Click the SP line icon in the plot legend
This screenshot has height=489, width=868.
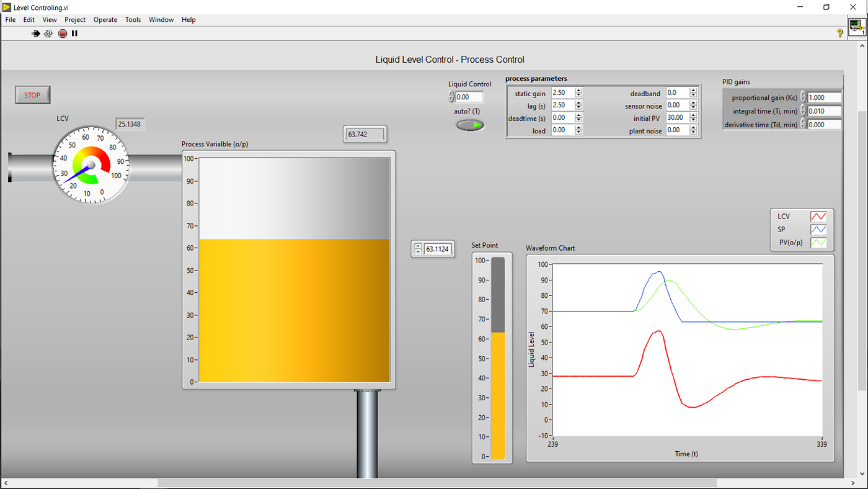pos(820,229)
